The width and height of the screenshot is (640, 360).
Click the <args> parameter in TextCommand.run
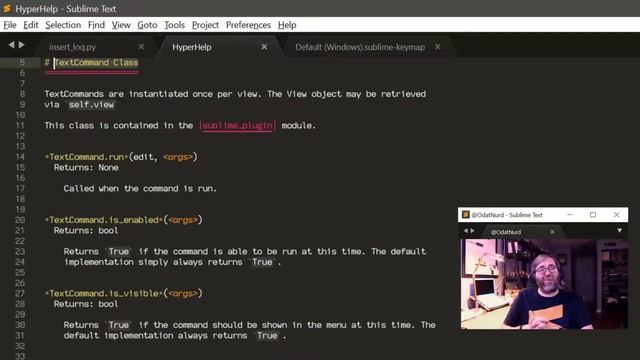coord(178,157)
